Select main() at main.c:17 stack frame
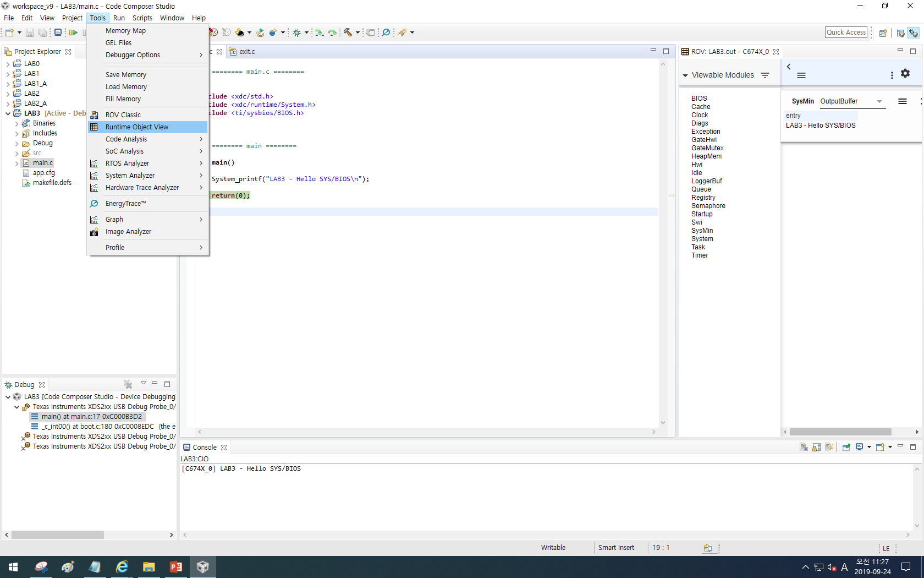Image resolution: width=924 pixels, height=578 pixels. [x=88, y=417]
